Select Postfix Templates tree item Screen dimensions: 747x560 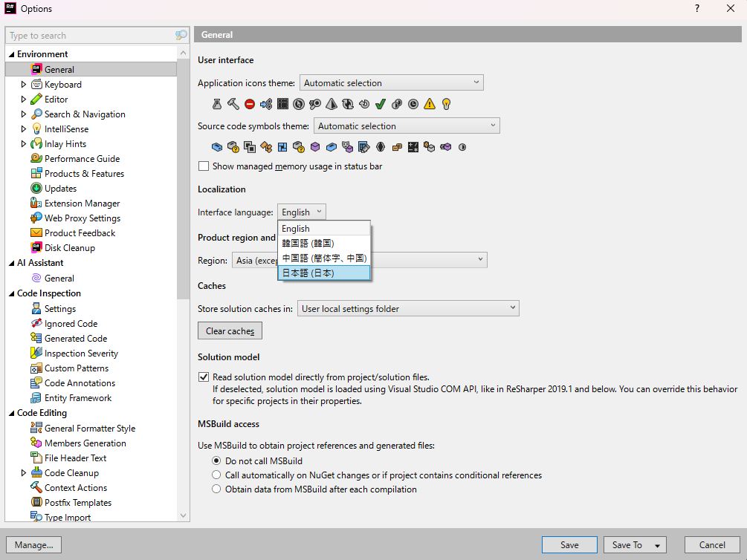[x=77, y=502]
